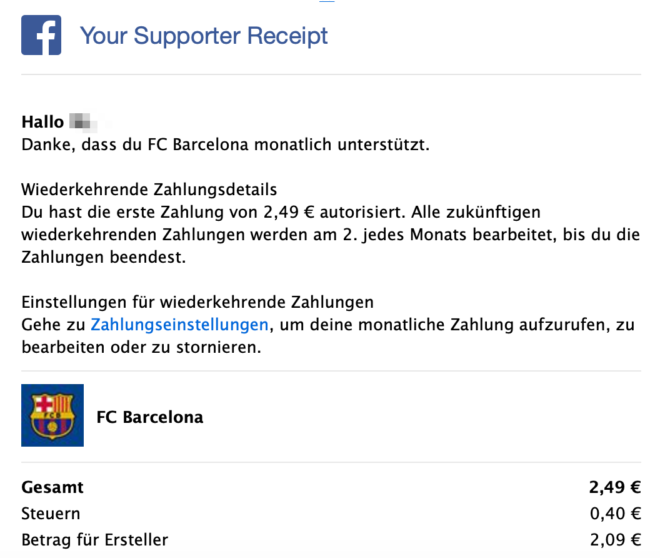Click 'bearbeiten oder zu stornieren.' text
The image size is (660, 558).
tap(141, 347)
